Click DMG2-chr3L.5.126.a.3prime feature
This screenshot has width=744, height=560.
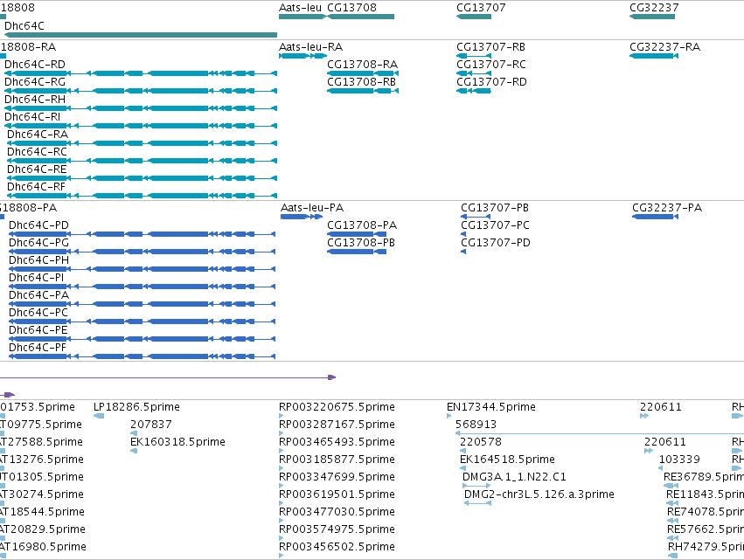pos(478,503)
